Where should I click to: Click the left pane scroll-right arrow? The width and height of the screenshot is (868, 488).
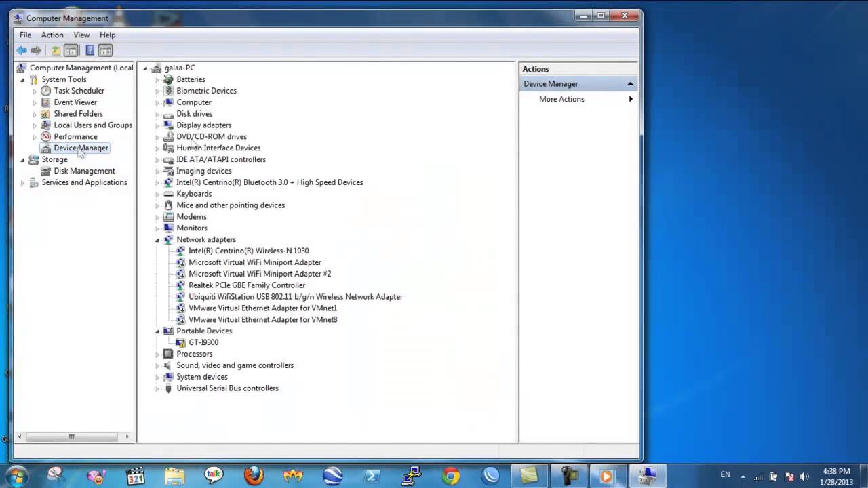pos(127,437)
